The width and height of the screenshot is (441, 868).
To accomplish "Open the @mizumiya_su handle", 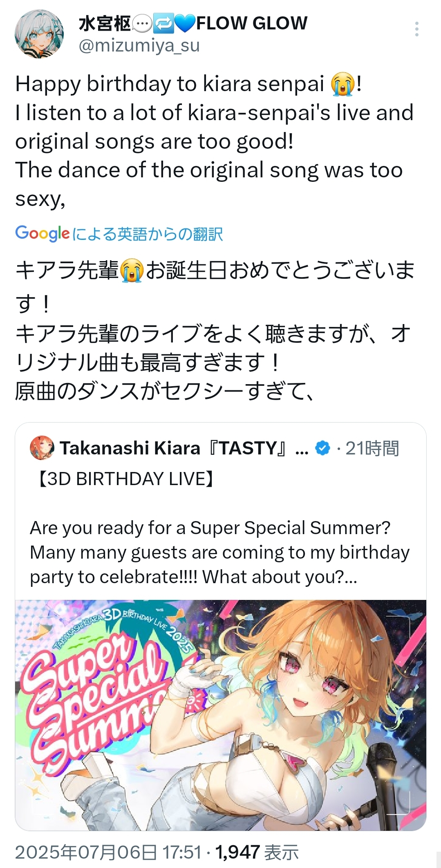I will (x=139, y=46).
